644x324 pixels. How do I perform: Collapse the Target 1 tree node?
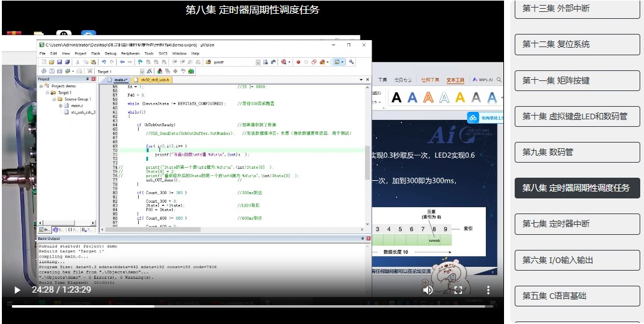pyautogui.click(x=48, y=93)
